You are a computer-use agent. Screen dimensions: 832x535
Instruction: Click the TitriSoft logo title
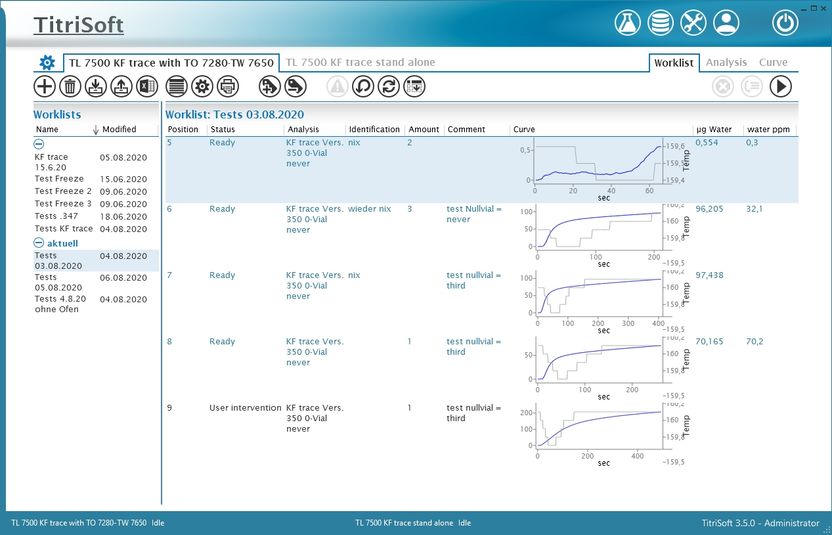tap(79, 25)
